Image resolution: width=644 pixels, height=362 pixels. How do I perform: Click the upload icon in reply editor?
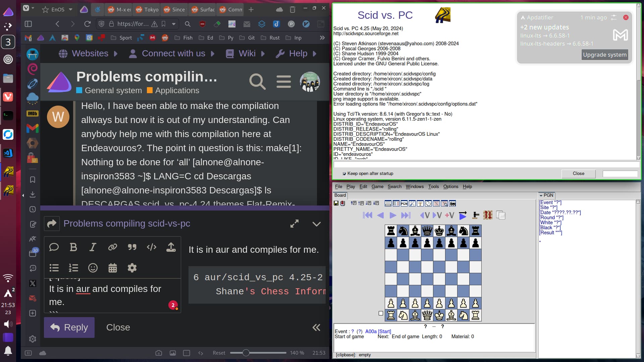[171, 247]
